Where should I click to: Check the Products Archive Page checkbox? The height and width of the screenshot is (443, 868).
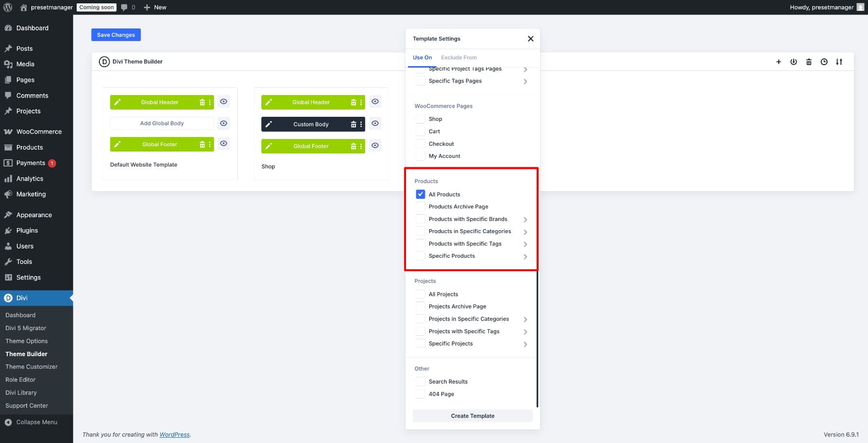pyautogui.click(x=420, y=207)
